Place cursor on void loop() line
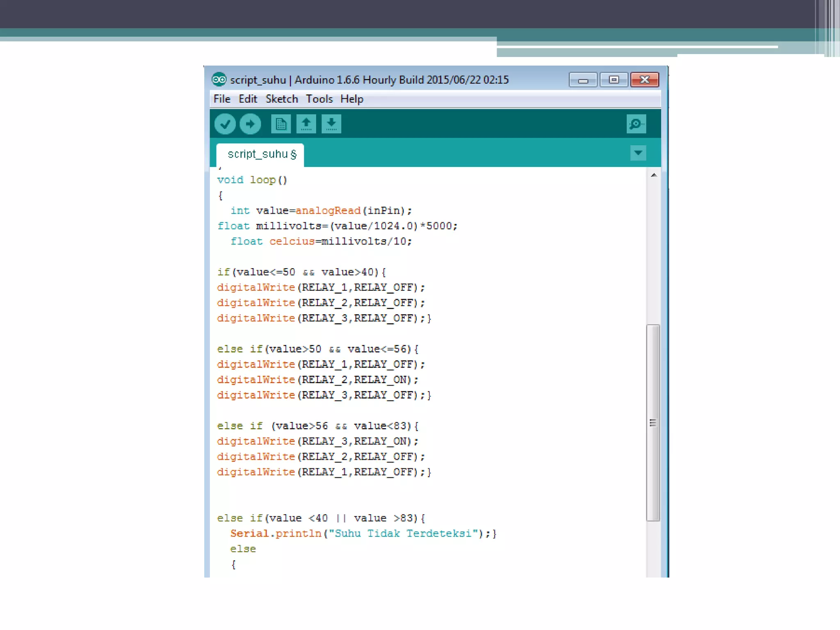The image size is (840, 630). point(252,180)
